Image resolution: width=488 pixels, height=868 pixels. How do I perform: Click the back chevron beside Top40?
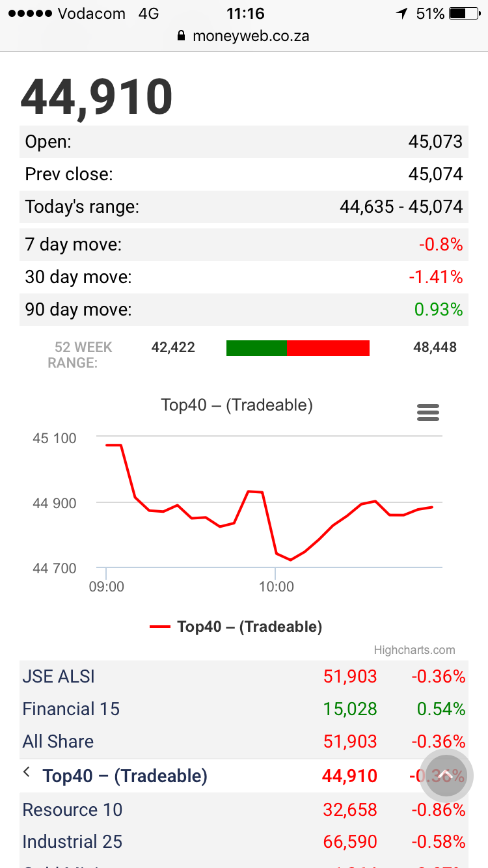27,772
